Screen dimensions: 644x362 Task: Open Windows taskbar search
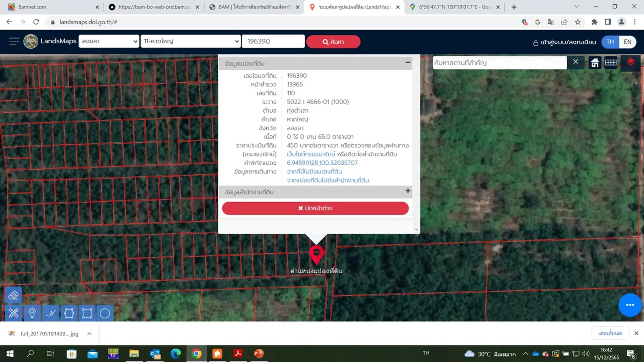pos(30,354)
